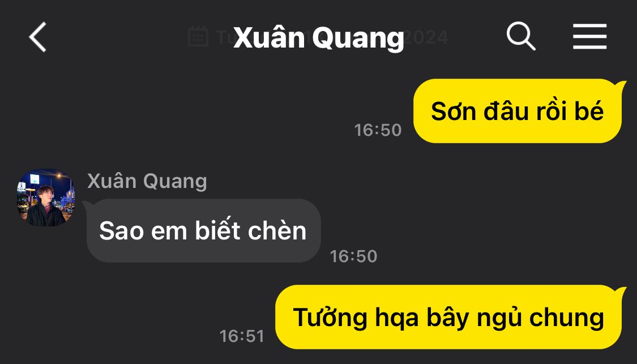Select the message Sơn đâu rồi bé
637x364 pixels.
coord(517,111)
